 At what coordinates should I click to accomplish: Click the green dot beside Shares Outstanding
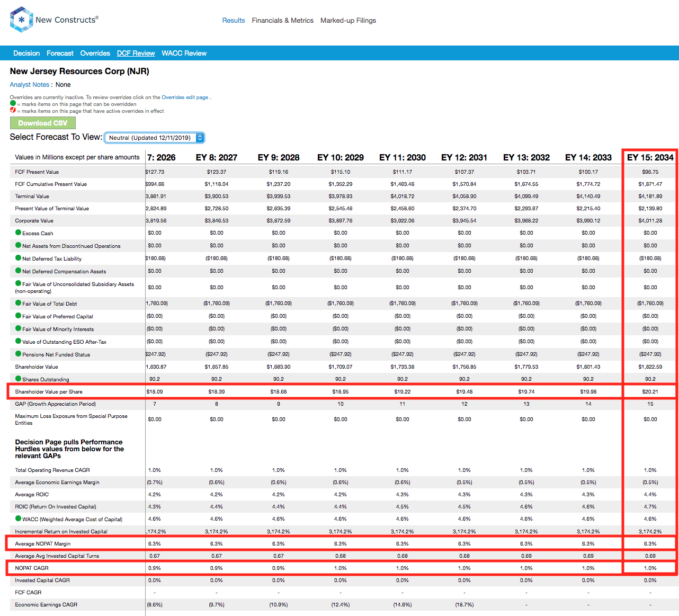point(19,379)
